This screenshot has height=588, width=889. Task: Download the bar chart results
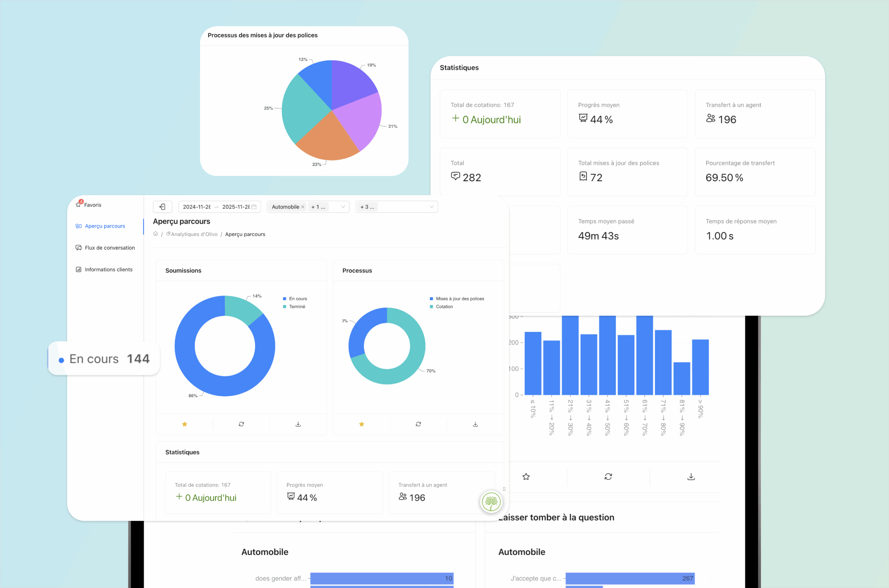[691, 476]
